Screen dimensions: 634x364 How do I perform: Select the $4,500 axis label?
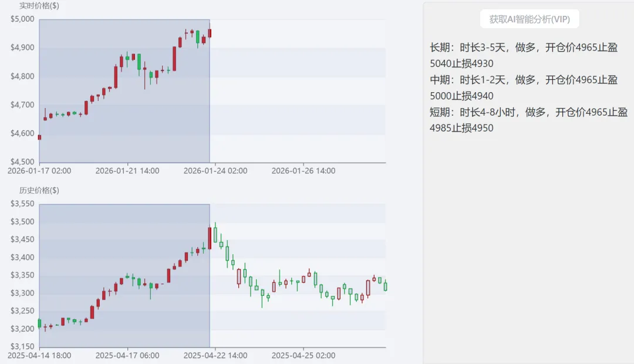pos(22,162)
